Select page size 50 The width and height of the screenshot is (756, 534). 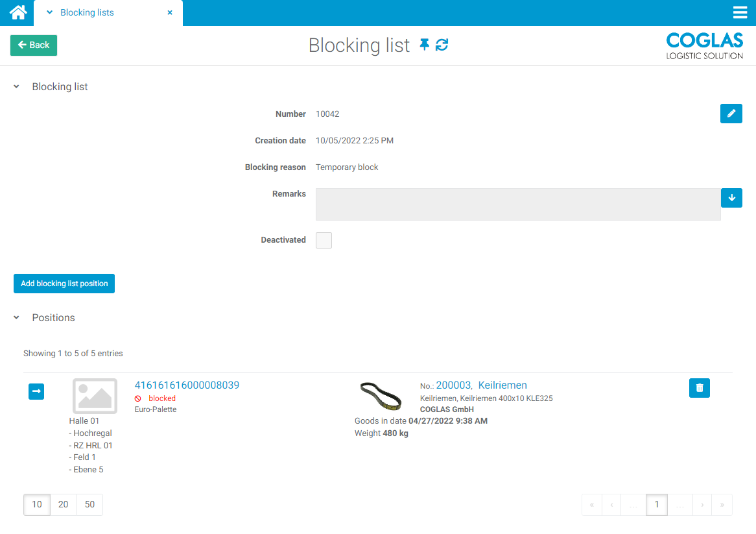point(89,504)
